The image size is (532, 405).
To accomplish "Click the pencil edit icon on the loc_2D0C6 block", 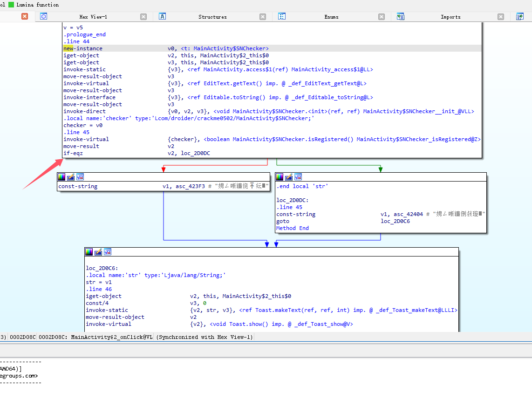I will point(98,252).
